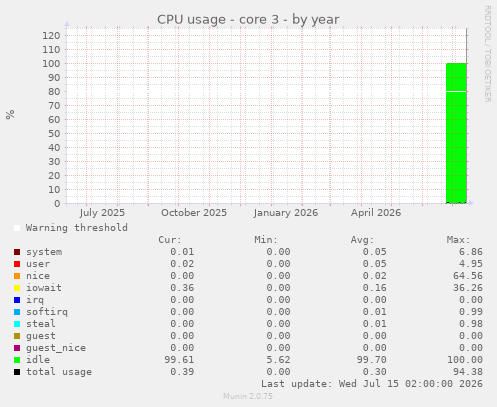This screenshot has height=407, width=497.
Task: Click the 'Min:' column header
Action: (266, 240)
